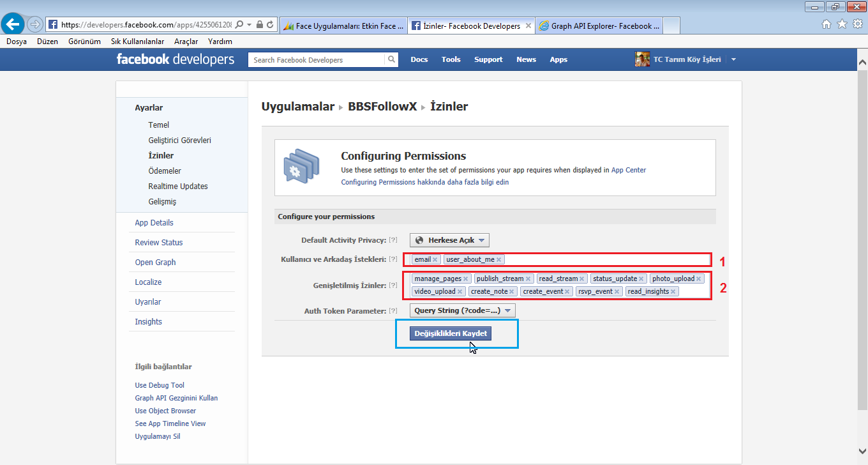Click the BBSFollowX breadcrumb
The image size is (868, 465).
[382, 107]
